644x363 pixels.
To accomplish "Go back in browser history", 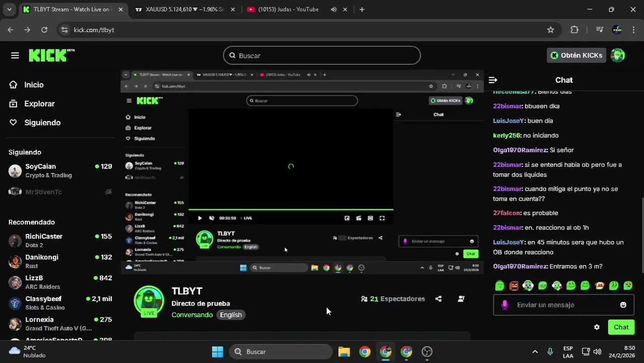I will (x=11, y=30).
